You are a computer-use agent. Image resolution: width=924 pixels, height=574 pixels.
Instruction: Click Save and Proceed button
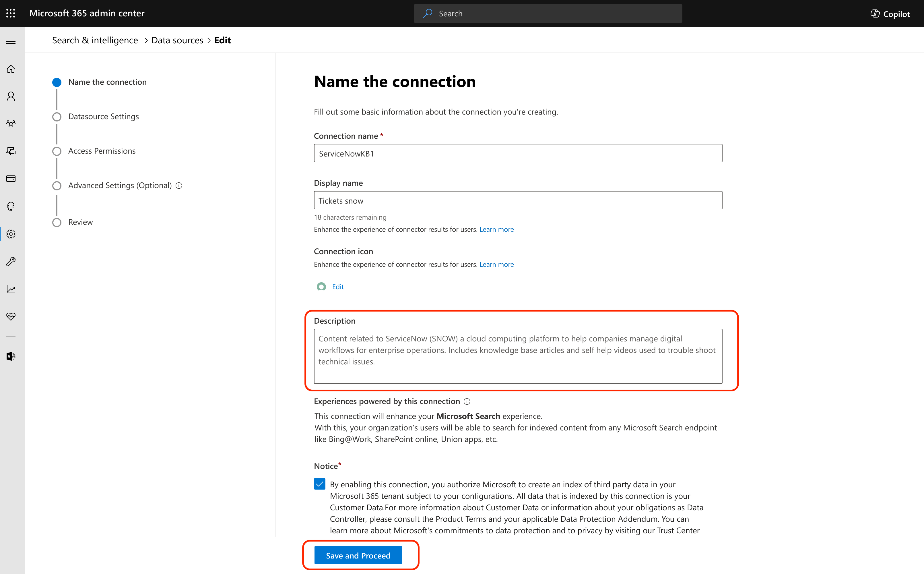point(359,555)
